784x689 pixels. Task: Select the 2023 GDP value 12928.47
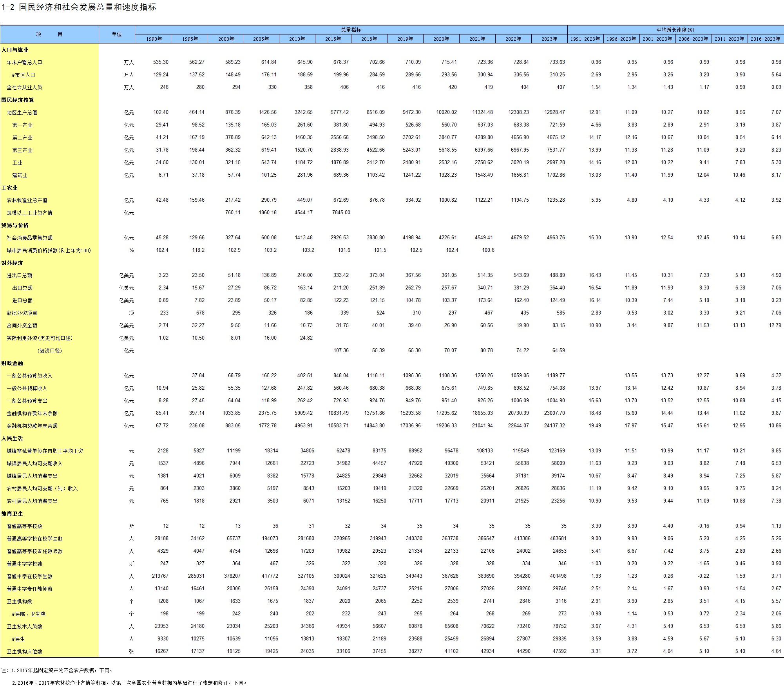[554, 112]
